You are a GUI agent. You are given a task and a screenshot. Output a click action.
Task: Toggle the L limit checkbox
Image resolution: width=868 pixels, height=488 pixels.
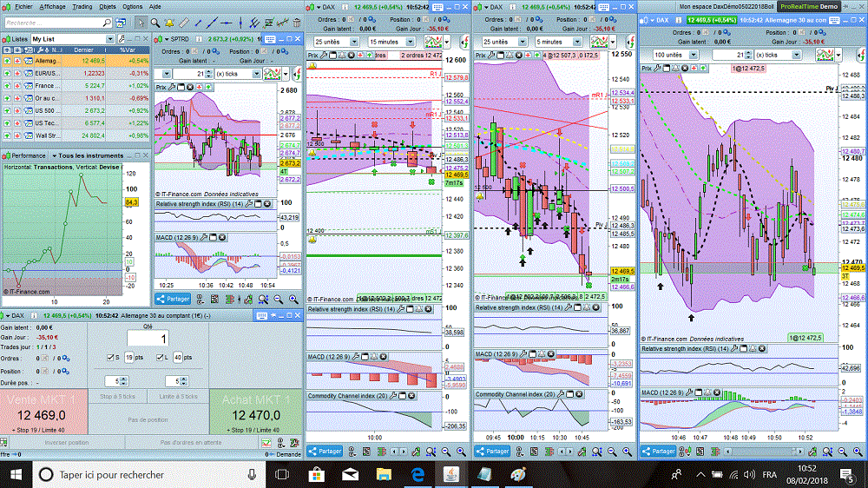160,357
